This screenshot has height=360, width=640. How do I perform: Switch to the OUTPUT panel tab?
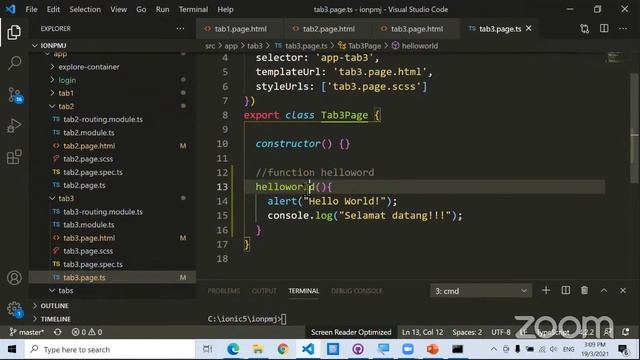264,291
